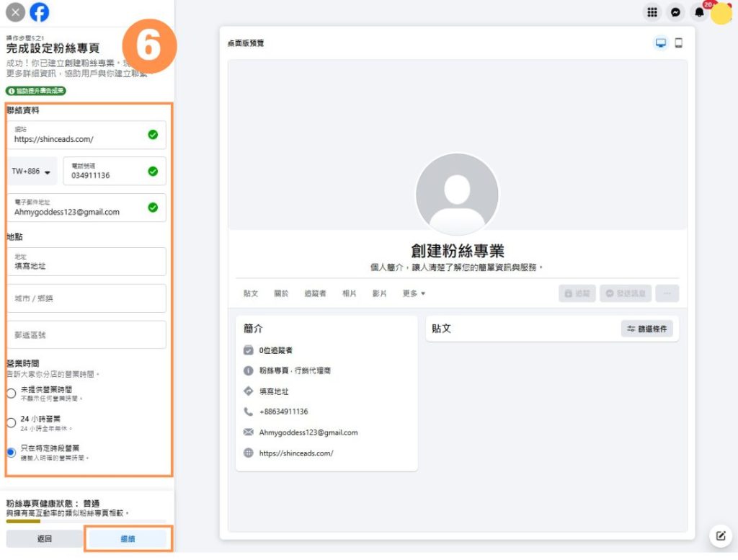Open the apps grid menu icon
This screenshot has height=560, width=738.
point(652,12)
